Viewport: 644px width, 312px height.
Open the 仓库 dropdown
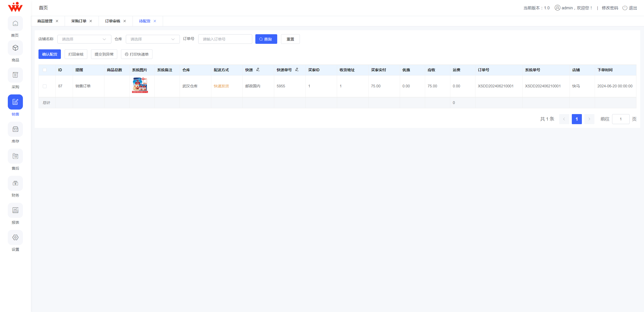coord(152,39)
